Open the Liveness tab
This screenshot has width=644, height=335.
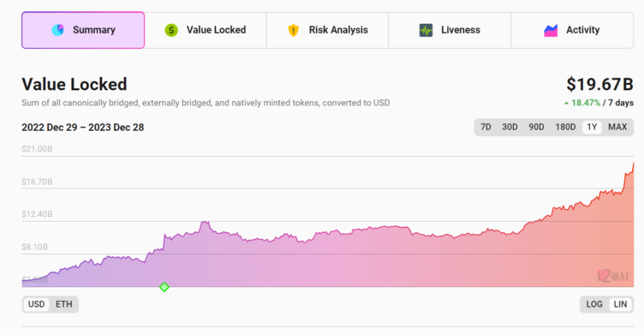[450, 30]
